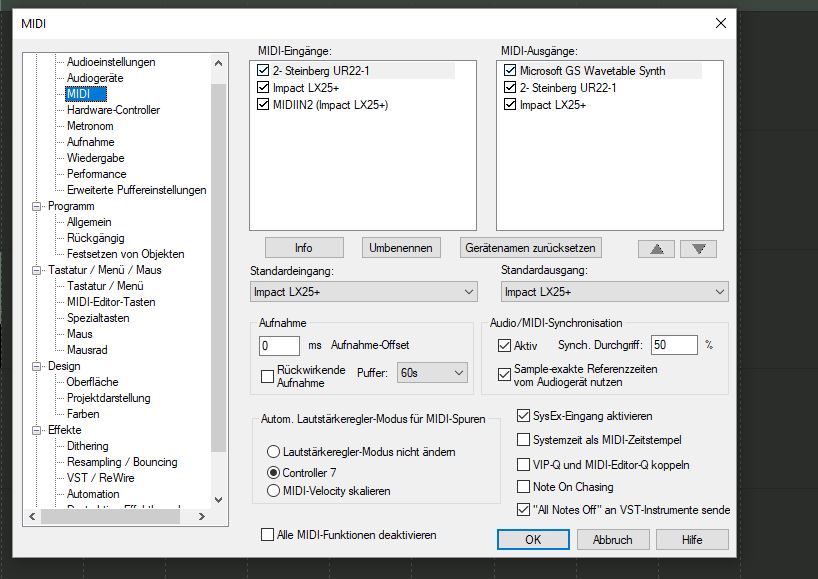
Task: Select MIDI-Velocity skalieren radio option
Action: (x=273, y=491)
